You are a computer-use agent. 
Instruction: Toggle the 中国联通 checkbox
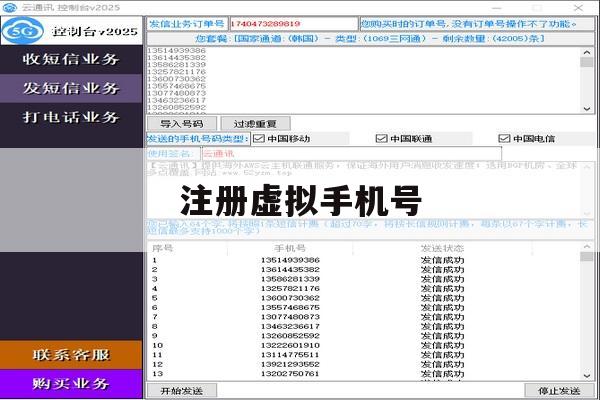[382, 139]
